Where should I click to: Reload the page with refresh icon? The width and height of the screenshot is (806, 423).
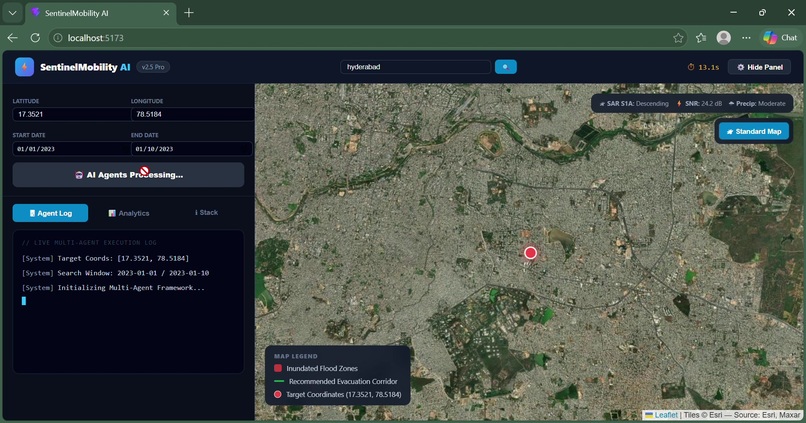[x=35, y=38]
